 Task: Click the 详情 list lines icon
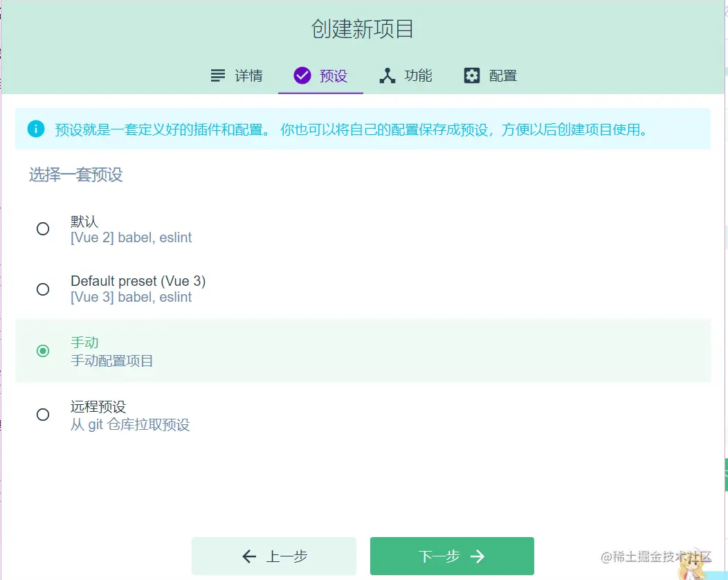218,75
